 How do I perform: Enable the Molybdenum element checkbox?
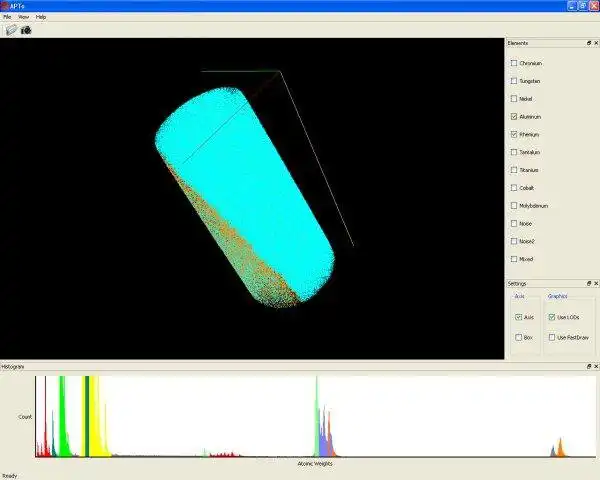pyautogui.click(x=514, y=206)
